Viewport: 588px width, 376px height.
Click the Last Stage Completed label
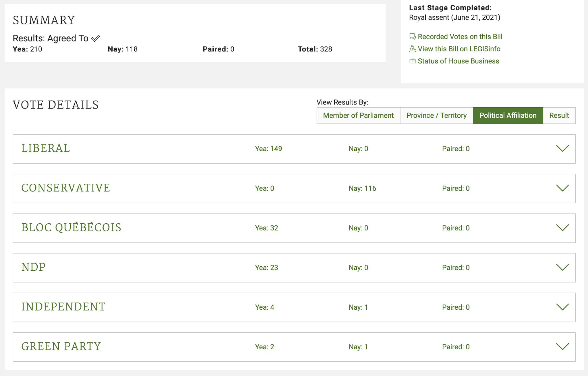pyautogui.click(x=450, y=8)
